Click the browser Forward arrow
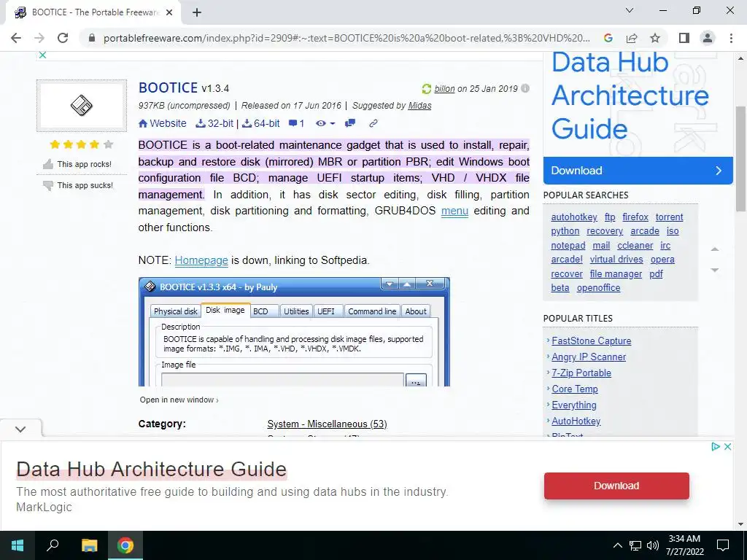Viewport: 747px width, 560px height. (39, 38)
